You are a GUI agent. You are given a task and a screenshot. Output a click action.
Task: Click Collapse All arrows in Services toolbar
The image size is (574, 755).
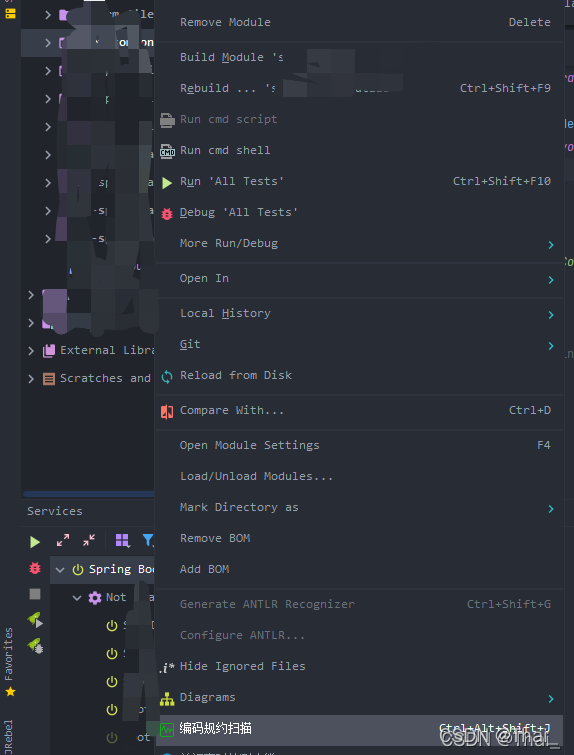[x=89, y=540]
